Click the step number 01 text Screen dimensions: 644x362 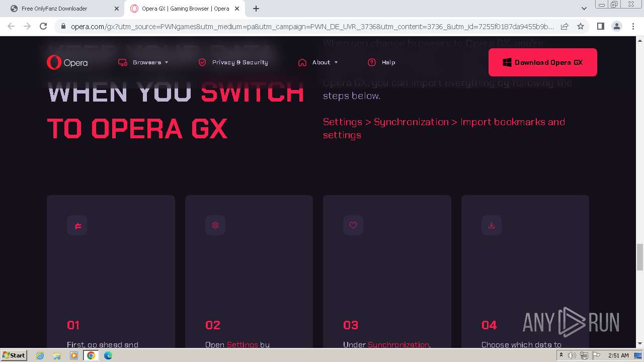click(73, 325)
